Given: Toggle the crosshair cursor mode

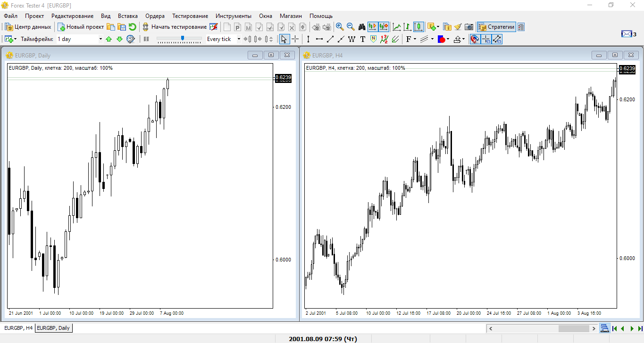Looking at the screenshot, I should tap(295, 39).
